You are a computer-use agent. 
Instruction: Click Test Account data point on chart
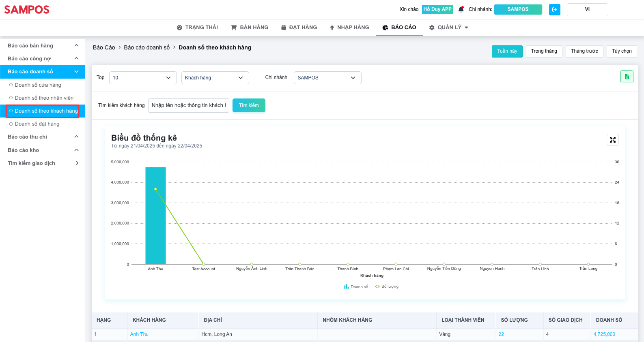204,264
